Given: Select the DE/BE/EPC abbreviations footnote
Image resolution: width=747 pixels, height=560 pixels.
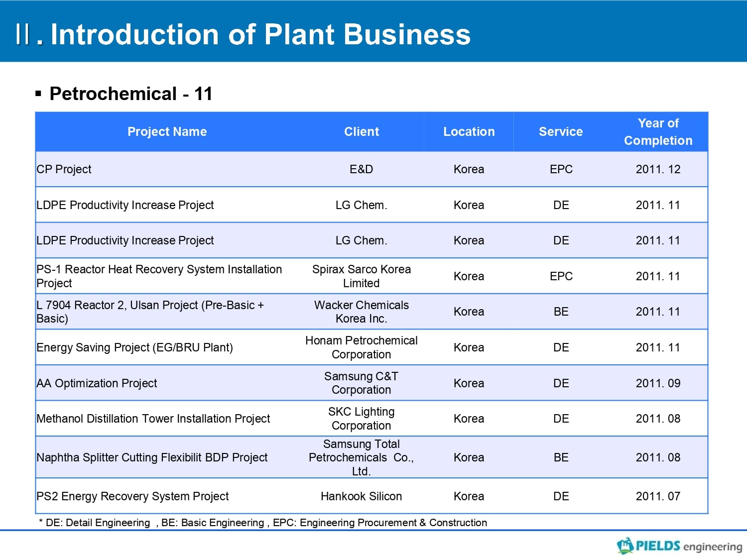Looking at the screenshot, I should click(x=263, y=523).
